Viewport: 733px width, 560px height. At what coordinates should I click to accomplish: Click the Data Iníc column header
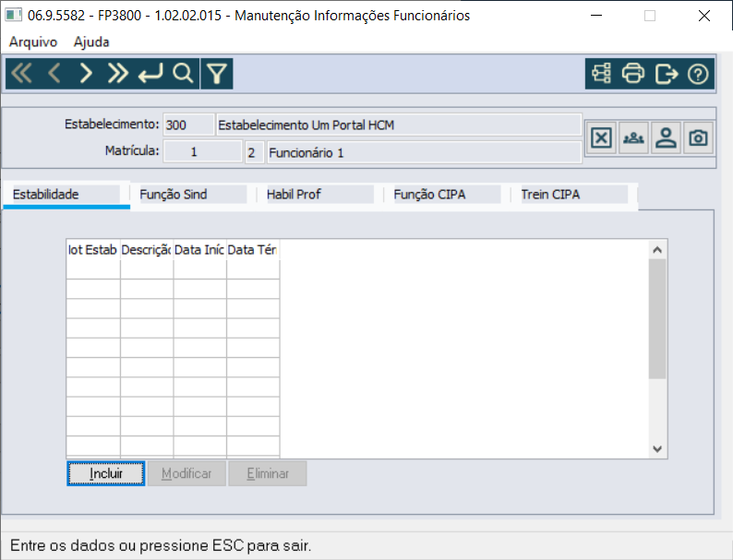coord(199,250)
